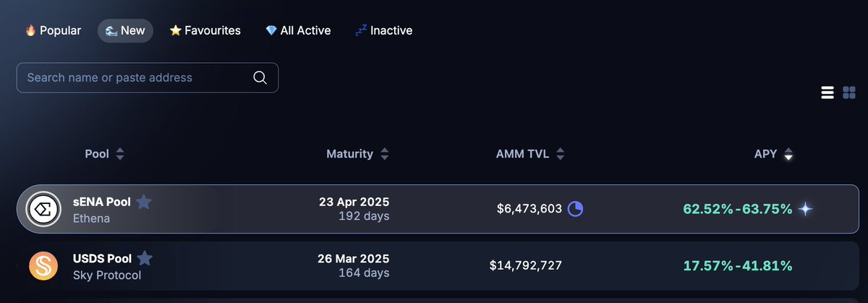Image resolution: width=868 pixels, height=303 pixels.
Task: Sort pools by APY
Action: point(773,154)
